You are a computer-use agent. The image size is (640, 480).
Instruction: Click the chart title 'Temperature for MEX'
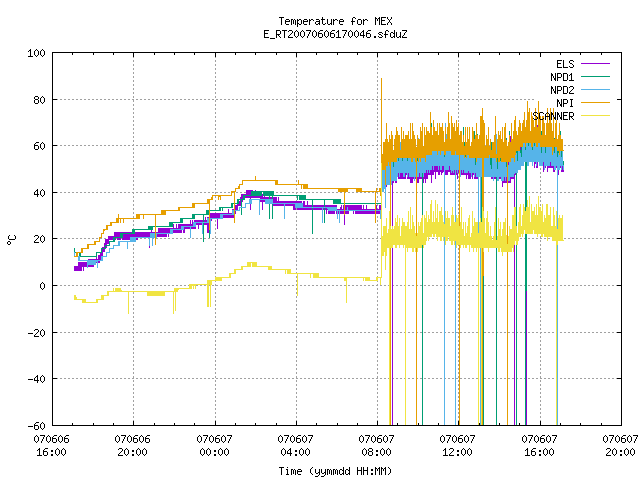pyautogui.click(x=335, y=21)
